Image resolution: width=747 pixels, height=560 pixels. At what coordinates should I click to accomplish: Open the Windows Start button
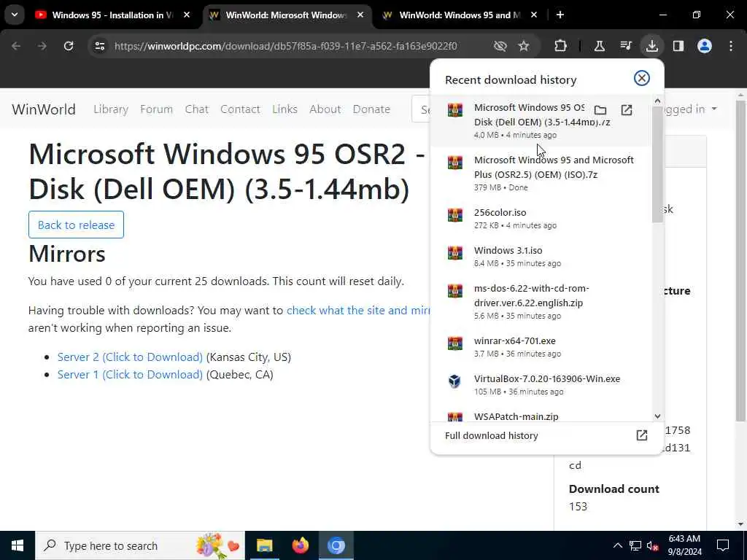point(18,545)
